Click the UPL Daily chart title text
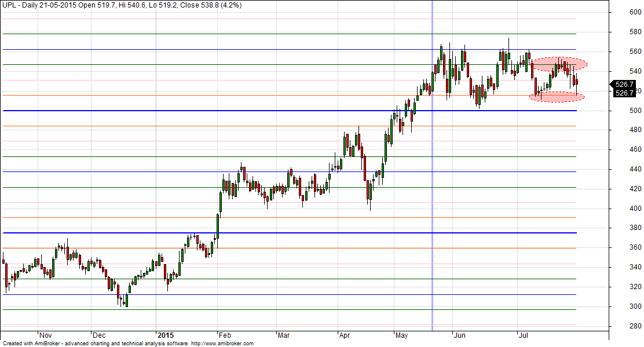Image resolution: width=644 pixels, height=347 pixels. pos(35,5)
